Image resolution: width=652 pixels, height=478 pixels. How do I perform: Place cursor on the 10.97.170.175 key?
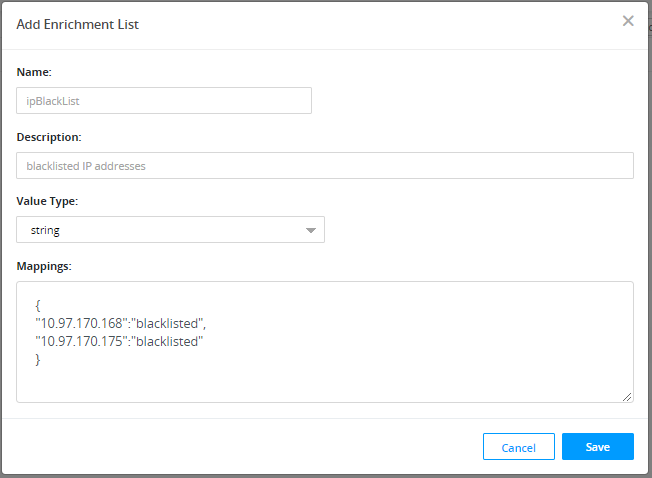81,341
